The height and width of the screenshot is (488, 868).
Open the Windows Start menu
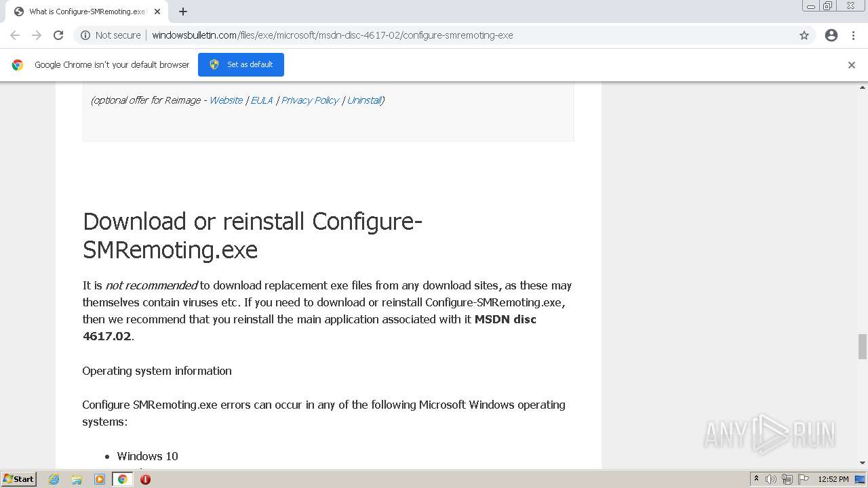[19, 479]
